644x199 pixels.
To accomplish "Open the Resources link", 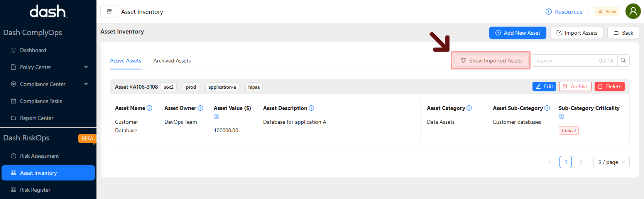I will pos(564,12).
